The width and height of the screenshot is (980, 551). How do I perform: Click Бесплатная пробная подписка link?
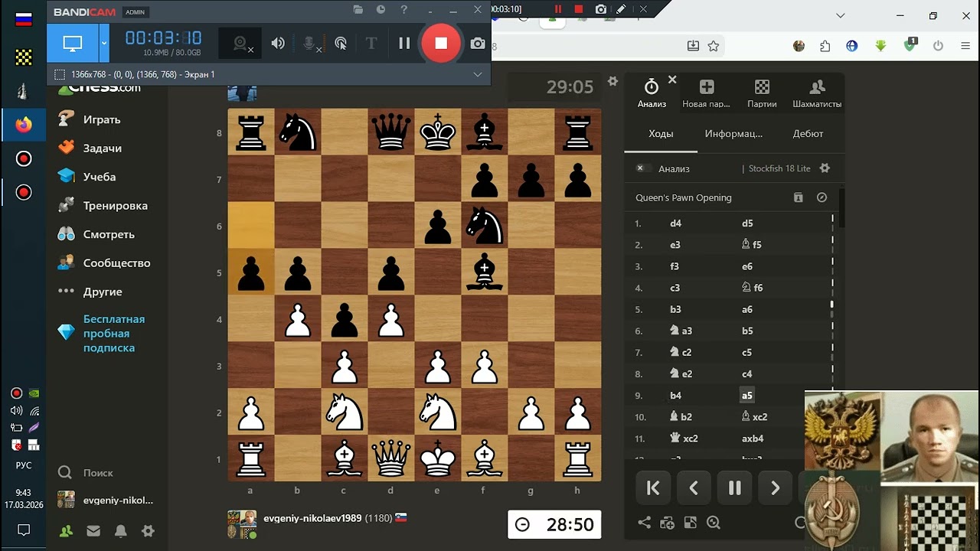coord(114,333)
